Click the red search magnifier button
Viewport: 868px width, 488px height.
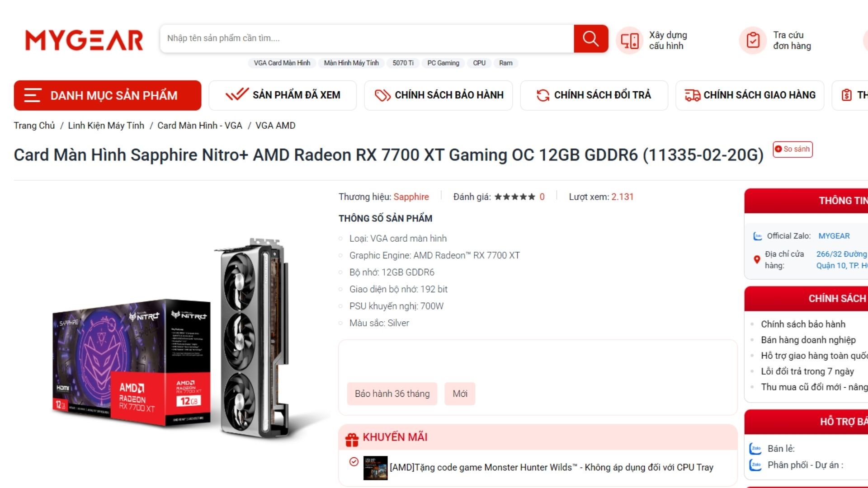tap(590, 38)
